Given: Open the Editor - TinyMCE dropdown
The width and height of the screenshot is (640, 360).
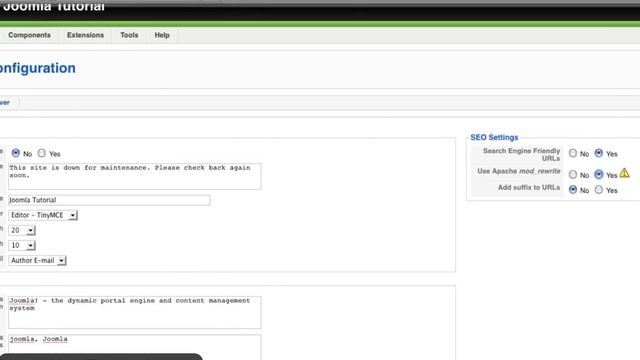Looking at the screenshot, I should pyautogui.click(x=43, y=215).
